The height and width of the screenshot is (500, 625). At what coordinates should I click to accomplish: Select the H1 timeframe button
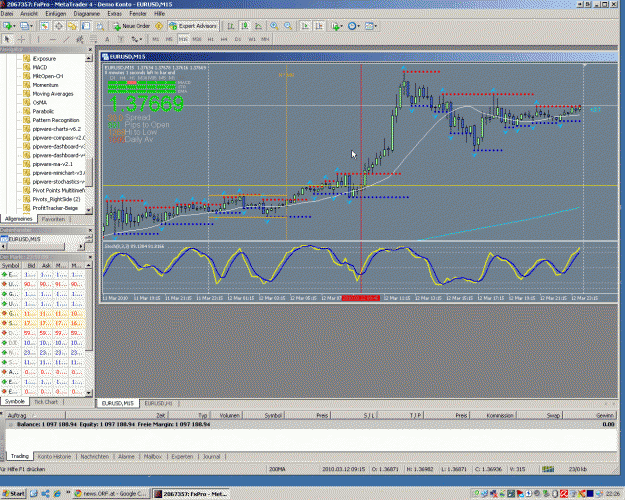tap(210, 39)
